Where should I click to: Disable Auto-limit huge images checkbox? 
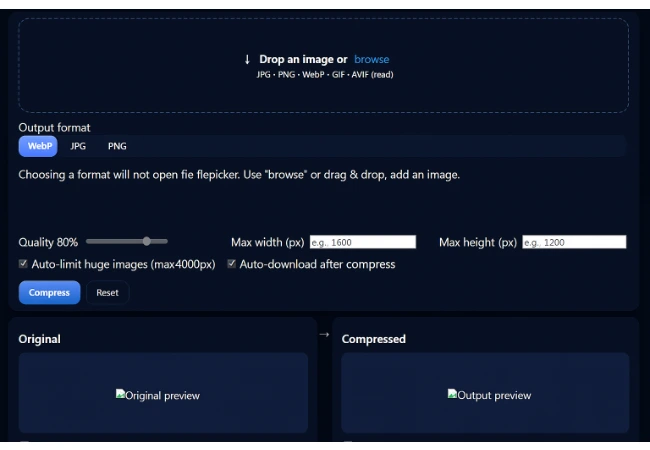coord(23,264)
